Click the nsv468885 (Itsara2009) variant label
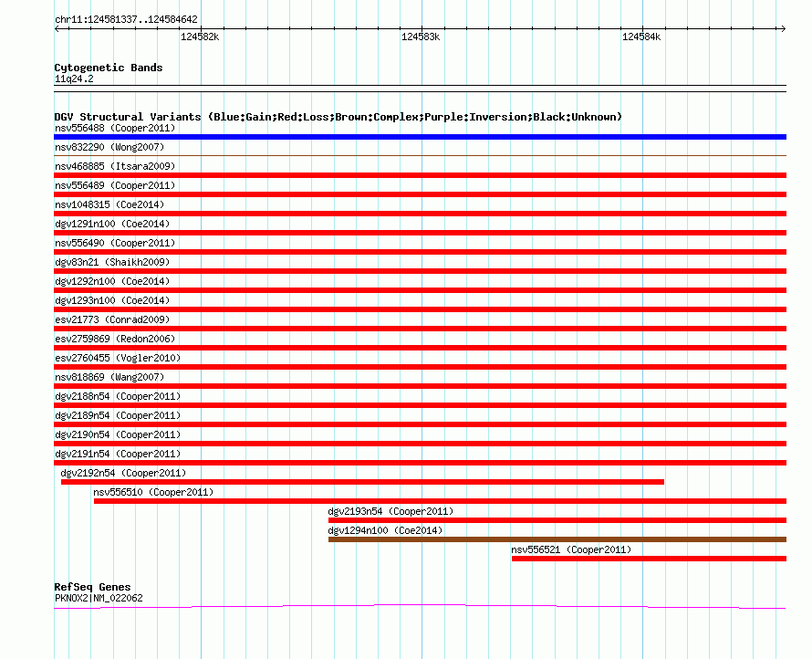Image resolution: width=812 pixels, height=659 pixels. click(115, 166)
